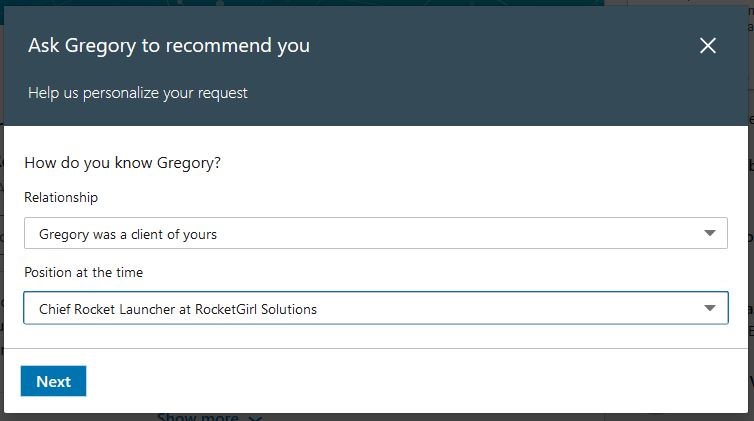This screenshot has width=754, height=421.
Task: Select the 'Gregory was a client of yours' text
Action: tap(128, 234)
